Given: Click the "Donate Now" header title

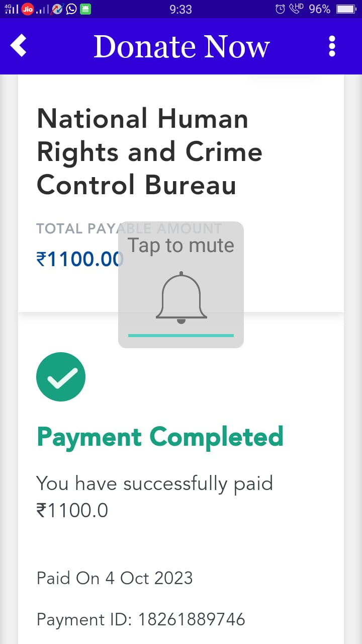Looking at the screenshot, I should click(x=182, y=46).
